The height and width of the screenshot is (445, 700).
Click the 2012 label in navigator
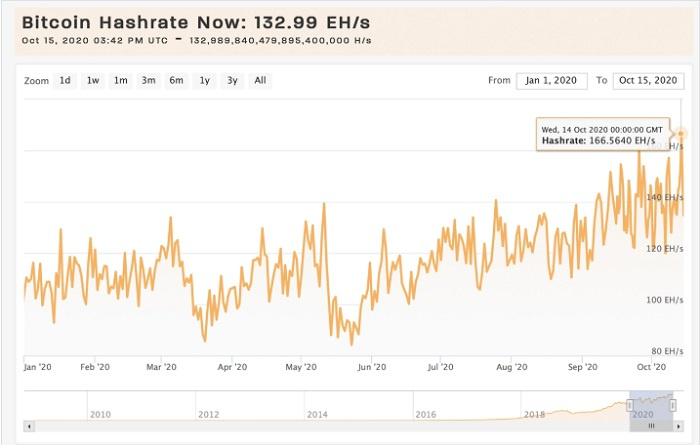(209, 415)
